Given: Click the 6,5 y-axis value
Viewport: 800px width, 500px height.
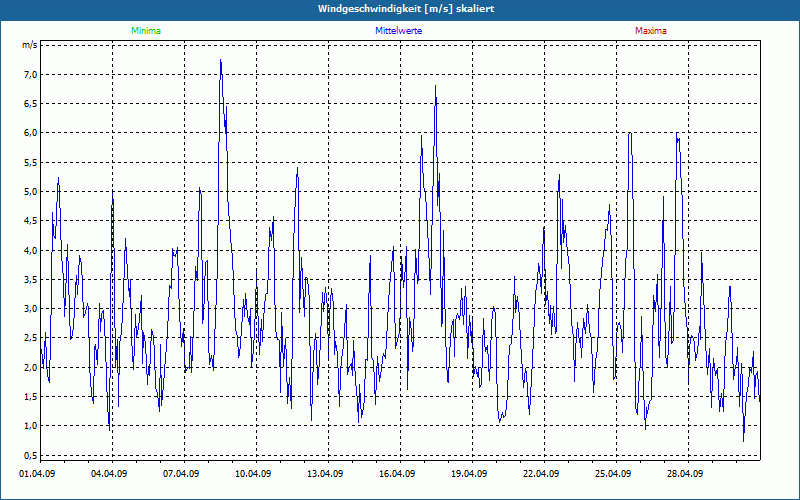Looking at the screenshot, I should [x=31, y=104].
